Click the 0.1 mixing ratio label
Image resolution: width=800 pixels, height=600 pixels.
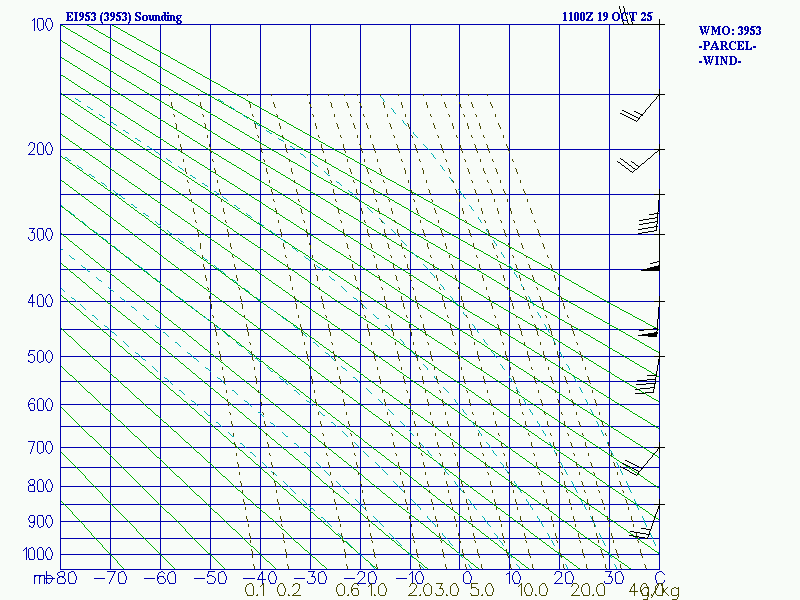(x=255, y=591)
